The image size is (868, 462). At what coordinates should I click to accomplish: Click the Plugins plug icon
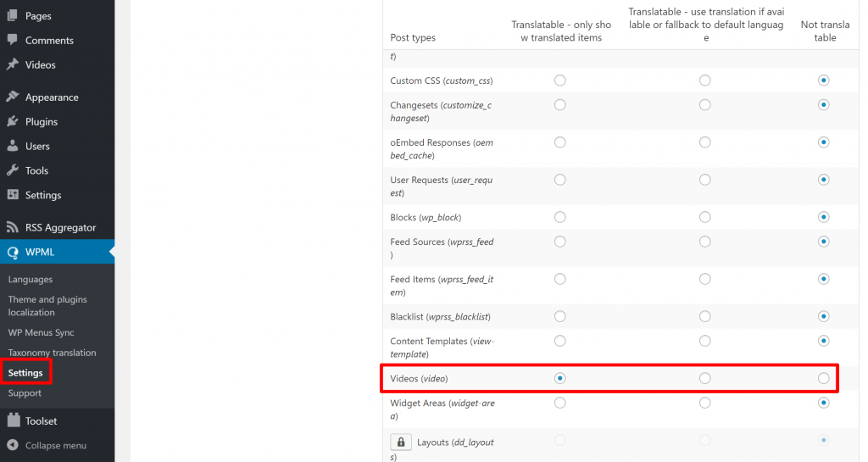[x=12, y=121]
